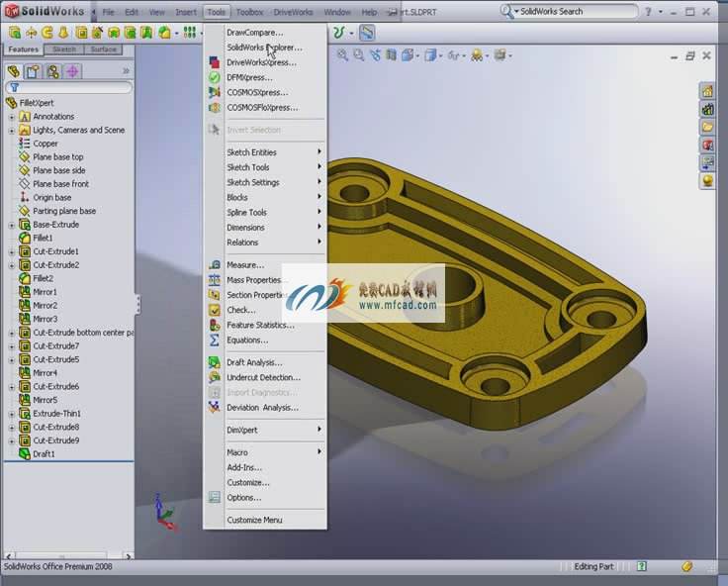Open the File Explorer task pane folder icon

[707, 127]
